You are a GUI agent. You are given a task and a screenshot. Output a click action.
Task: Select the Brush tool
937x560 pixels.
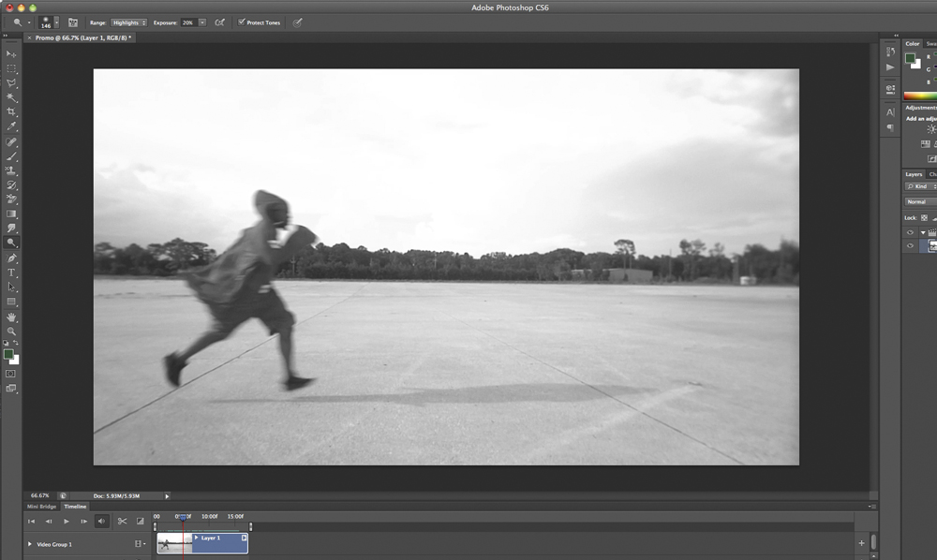[x=11, y=156]
